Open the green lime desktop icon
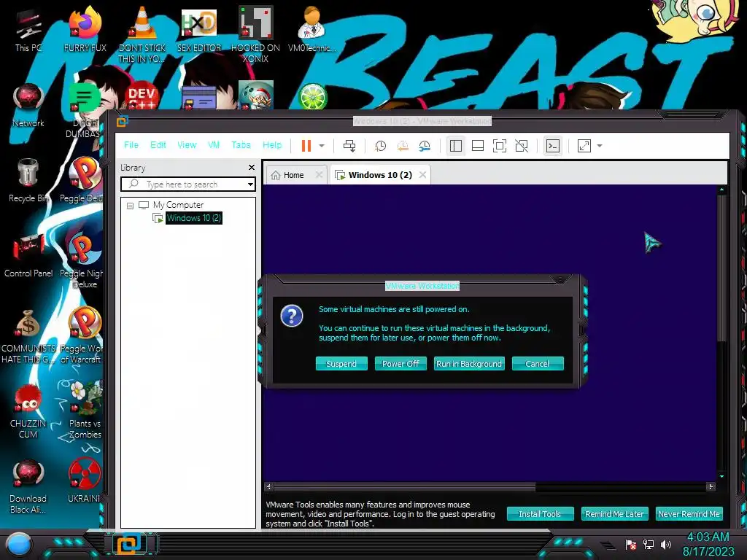The image size is (747, 560). (x=312, y=96)
